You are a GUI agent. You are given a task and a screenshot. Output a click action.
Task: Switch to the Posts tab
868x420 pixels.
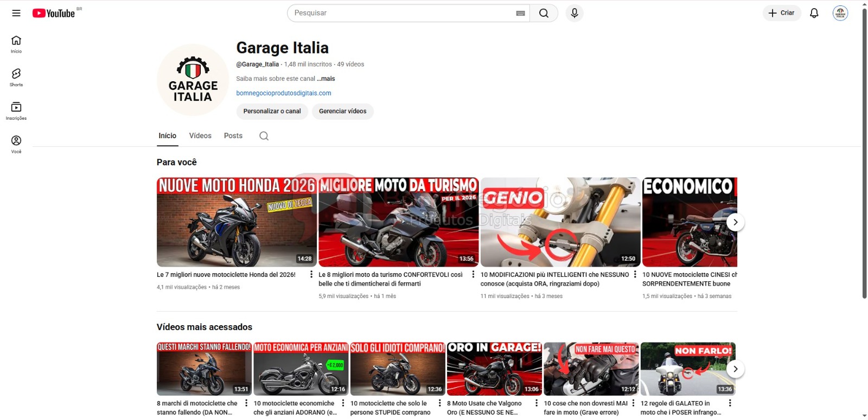pyautogui.click(x=233, y=136)
